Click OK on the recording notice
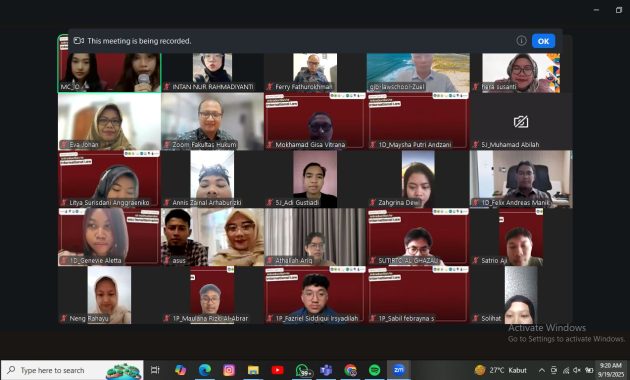The width and height of the screenshot is (630, 380). (543, 41)
